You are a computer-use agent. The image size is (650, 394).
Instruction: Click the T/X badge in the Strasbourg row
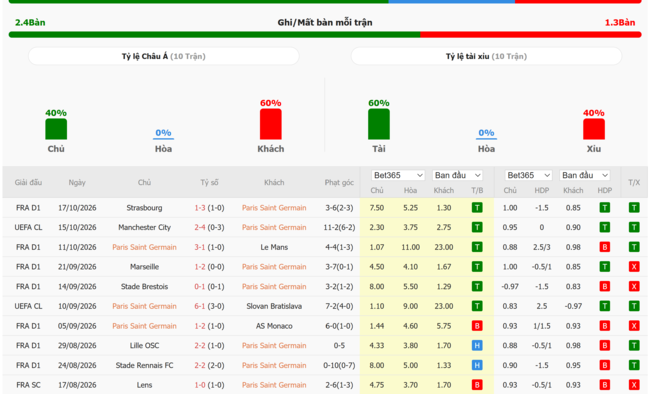(634, 208)
